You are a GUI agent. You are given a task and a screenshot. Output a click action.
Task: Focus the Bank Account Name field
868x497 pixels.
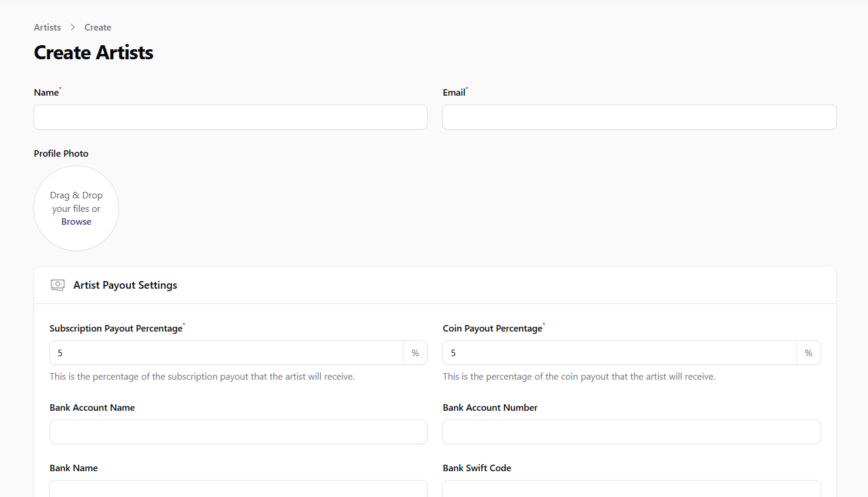[x=238, y=432]
